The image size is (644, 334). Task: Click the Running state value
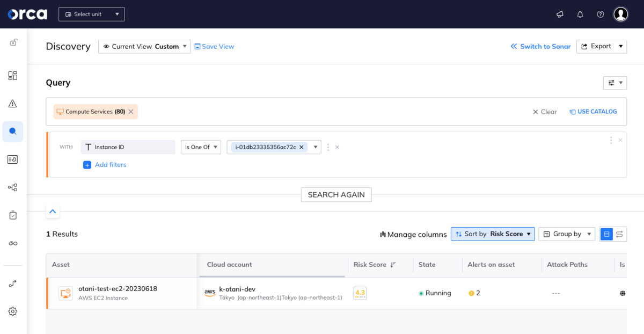pos(438,293)
